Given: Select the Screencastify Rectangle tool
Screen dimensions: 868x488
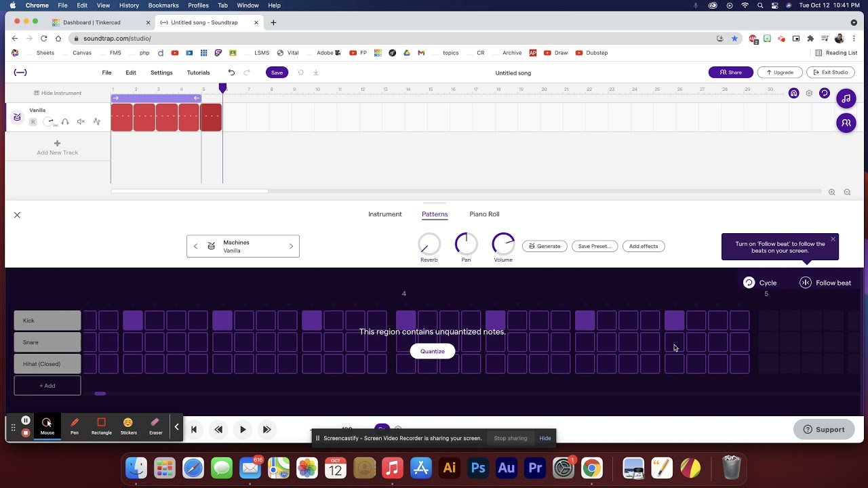Looking at the screenshot, I should (x=101, y=426).
